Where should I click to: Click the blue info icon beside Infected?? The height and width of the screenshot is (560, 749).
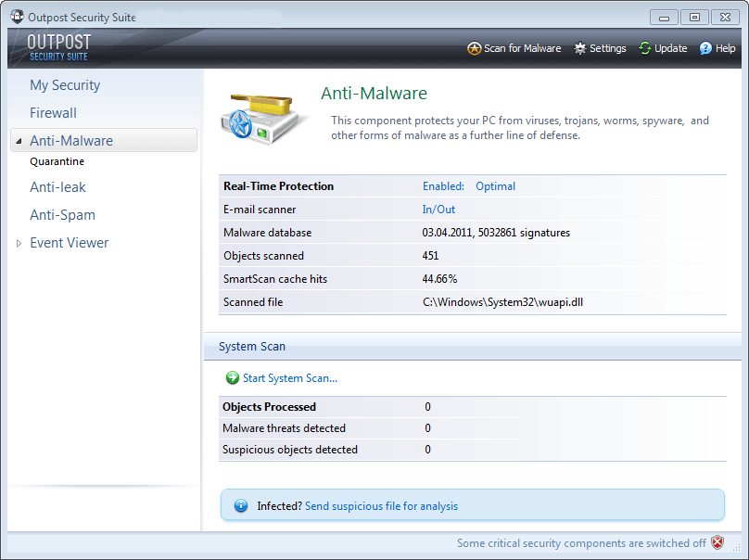click(241, 505)
